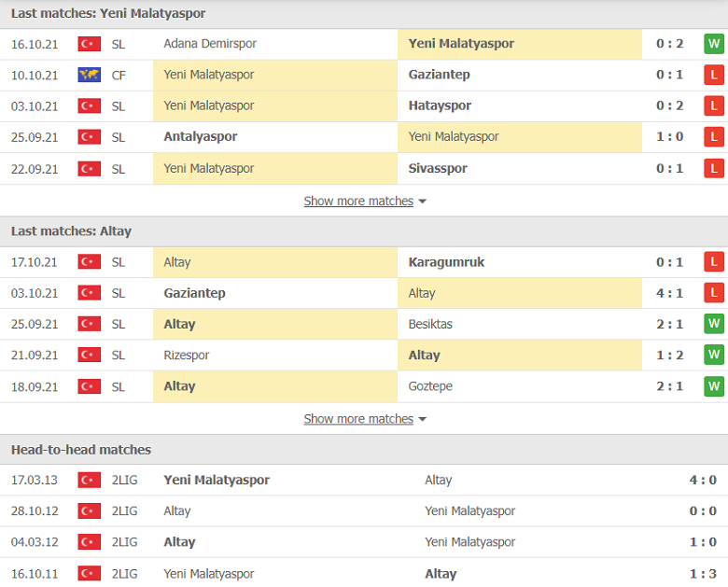
Task: Click Rizespor team name
Action: click(186, 356)
